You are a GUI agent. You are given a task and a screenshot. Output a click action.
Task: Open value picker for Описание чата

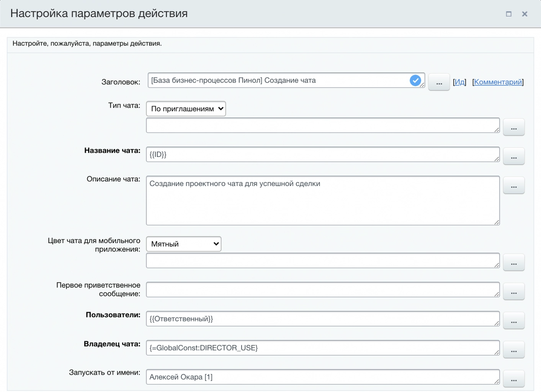(x=514, y=186)
